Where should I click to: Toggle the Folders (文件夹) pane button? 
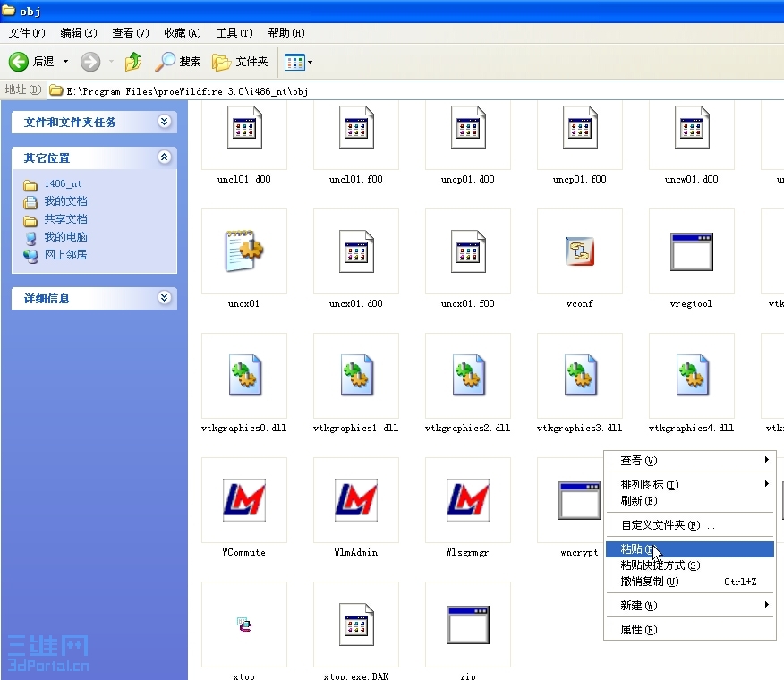pos(240,62)
